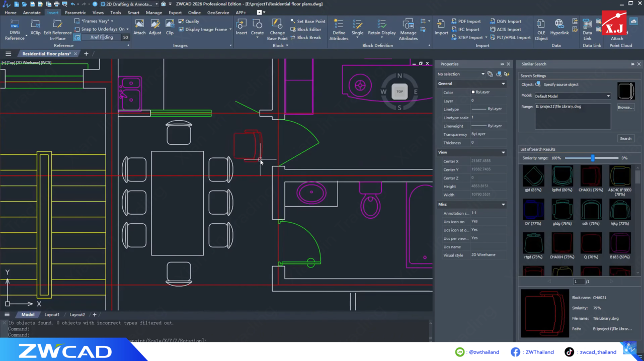Click the DGN Import icon
Screen dimensions: 644x361
(x=493, y=22)
